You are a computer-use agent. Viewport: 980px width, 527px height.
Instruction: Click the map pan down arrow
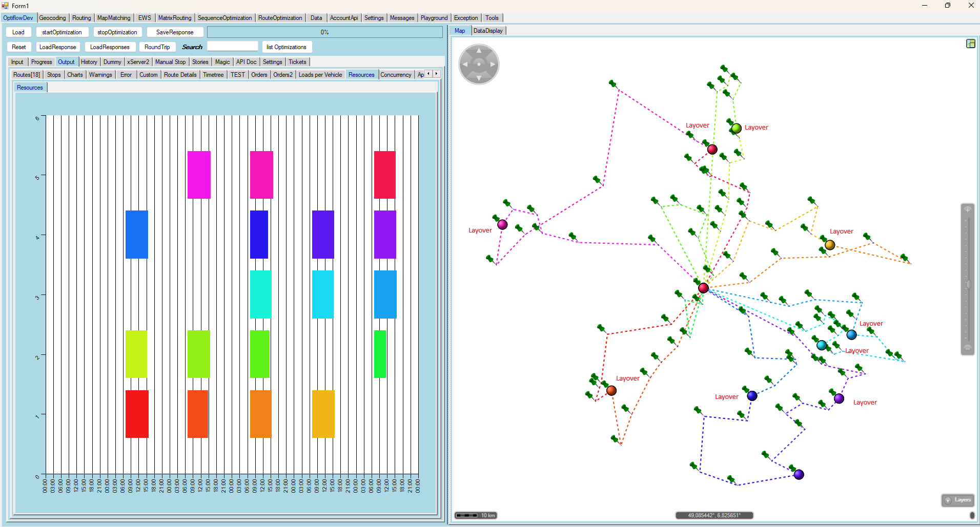click(479, 78)
